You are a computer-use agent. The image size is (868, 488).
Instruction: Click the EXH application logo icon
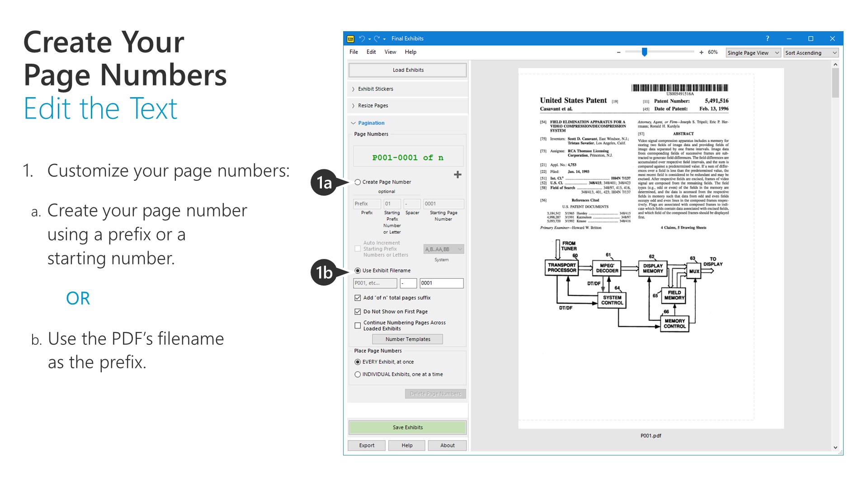tap(350, 38)
